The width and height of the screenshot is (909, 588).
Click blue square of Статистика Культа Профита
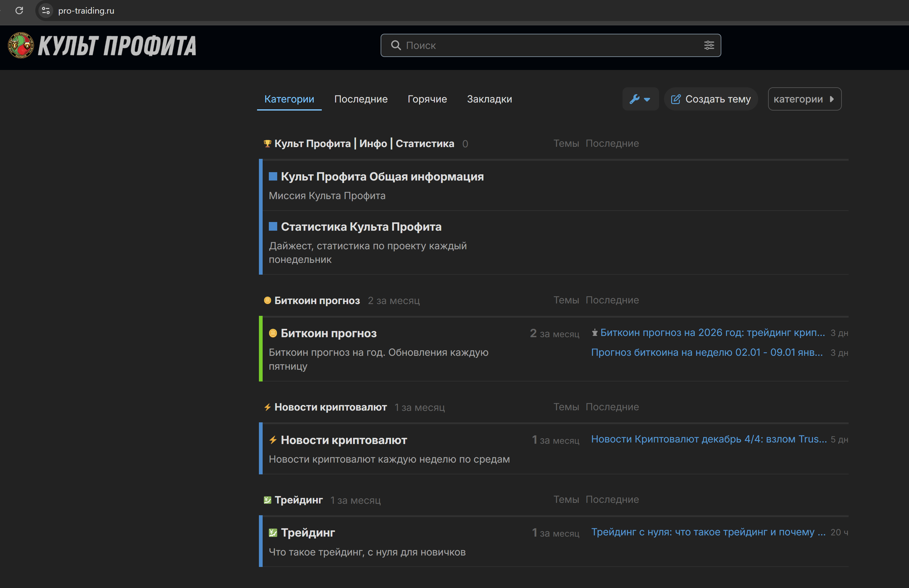click(x=273, y=227)
